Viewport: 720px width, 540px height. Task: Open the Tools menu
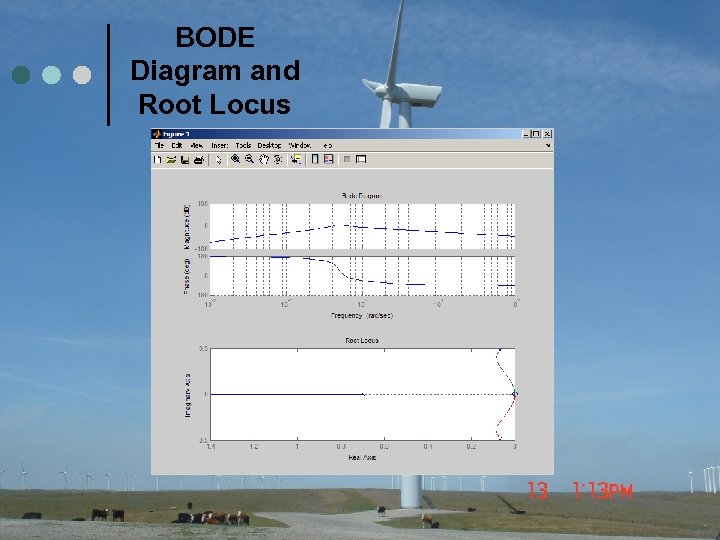click(x=243, y=145)
